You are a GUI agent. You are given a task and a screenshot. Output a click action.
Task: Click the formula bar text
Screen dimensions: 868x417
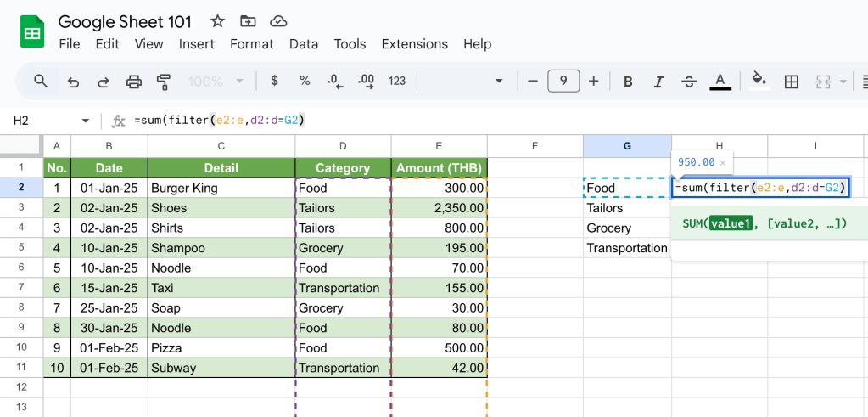click(x=219, y=121)
